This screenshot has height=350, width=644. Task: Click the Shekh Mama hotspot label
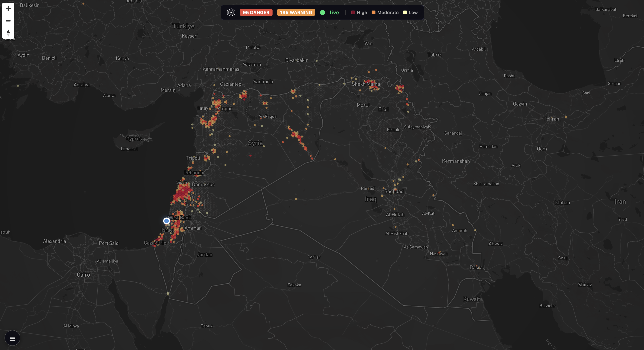366,84
